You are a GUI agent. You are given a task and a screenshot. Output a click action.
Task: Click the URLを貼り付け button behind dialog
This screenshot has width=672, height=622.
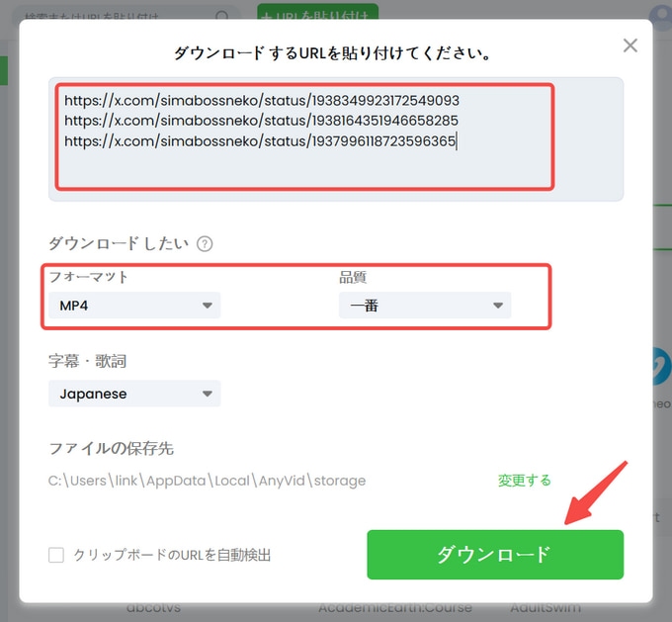coord(317,13)
